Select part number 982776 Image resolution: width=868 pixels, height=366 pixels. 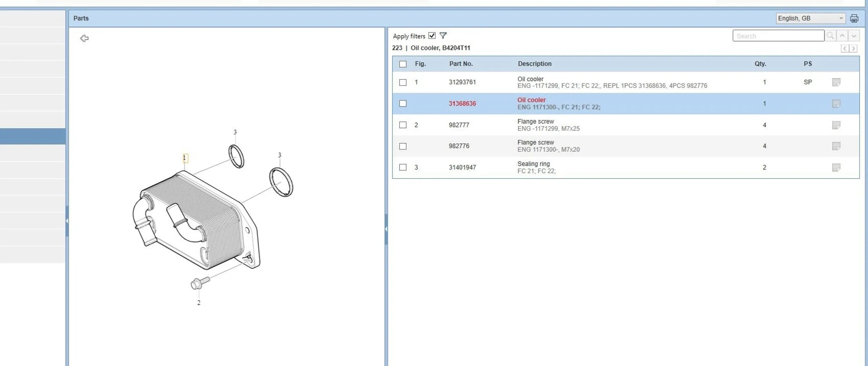459,146
